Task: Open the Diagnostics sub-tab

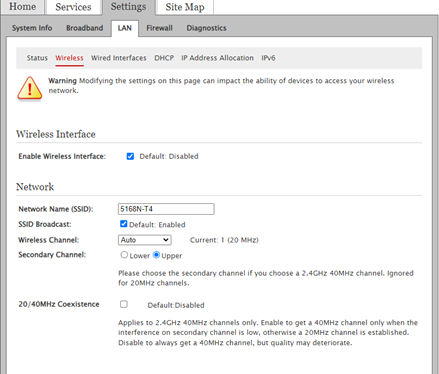Action: [206, 28]
